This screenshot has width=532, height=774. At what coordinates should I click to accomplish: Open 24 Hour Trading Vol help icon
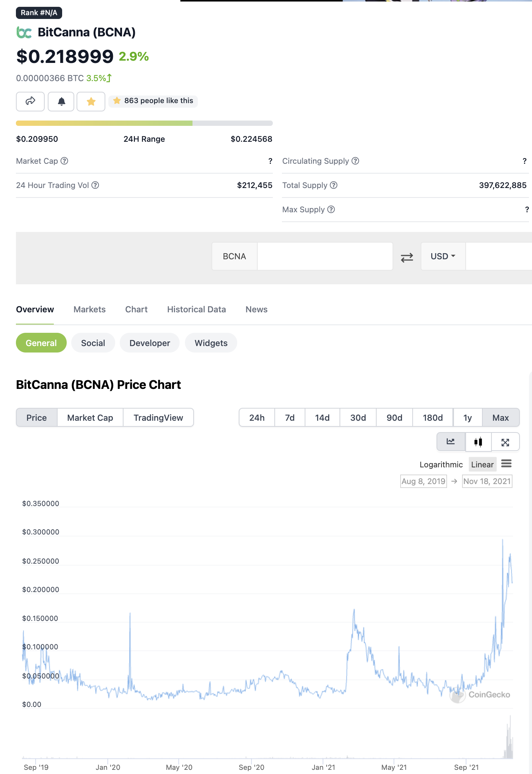pos(95,185)
